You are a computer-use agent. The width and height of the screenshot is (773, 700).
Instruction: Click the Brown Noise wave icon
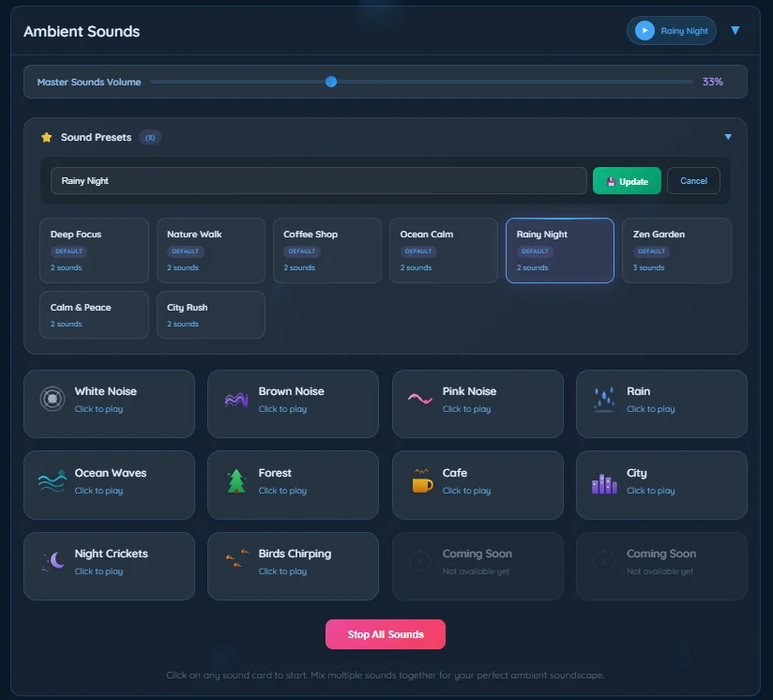pos(236,399)
